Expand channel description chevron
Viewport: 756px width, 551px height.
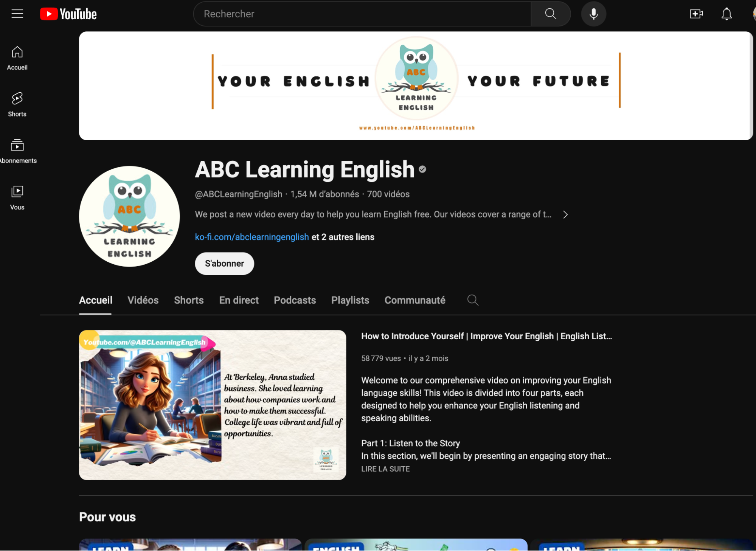[565, 214]
